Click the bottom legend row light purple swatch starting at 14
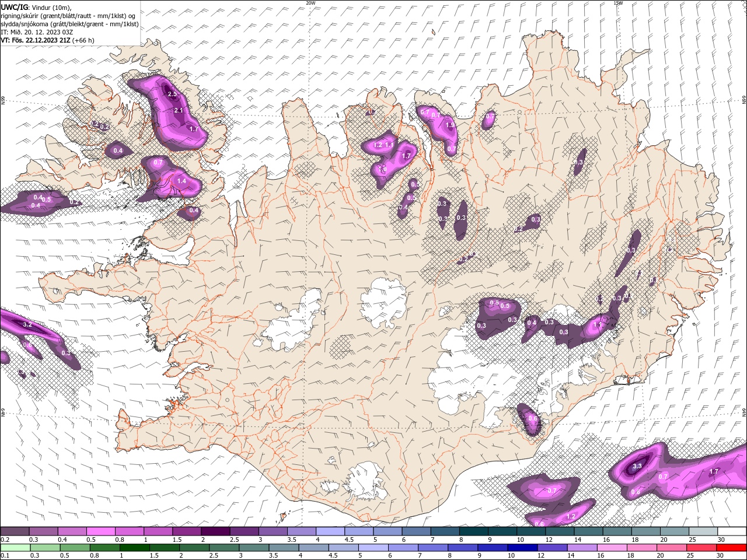The width and height of the screenshot is (747, 560). pos(582,547)
